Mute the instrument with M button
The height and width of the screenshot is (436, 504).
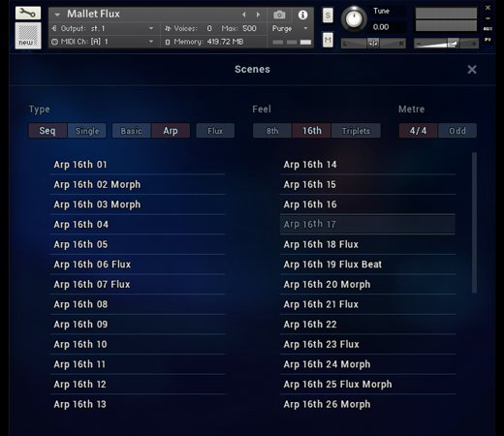328,40
